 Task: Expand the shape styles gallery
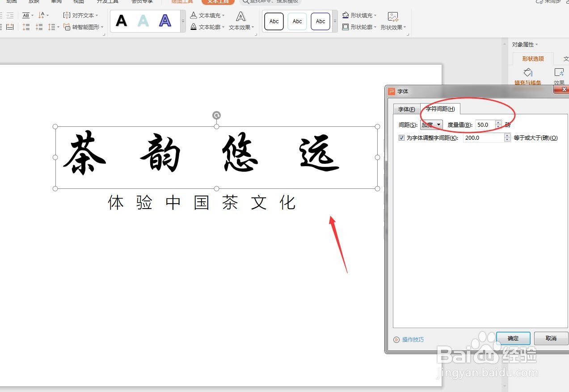pos(335,21)
